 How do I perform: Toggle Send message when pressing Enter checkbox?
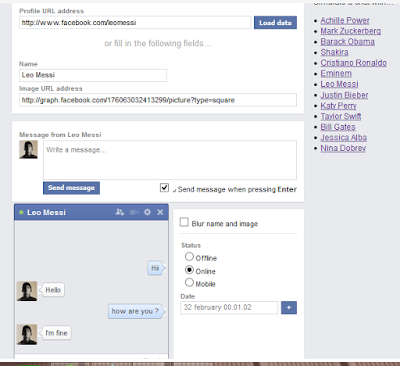164,188
